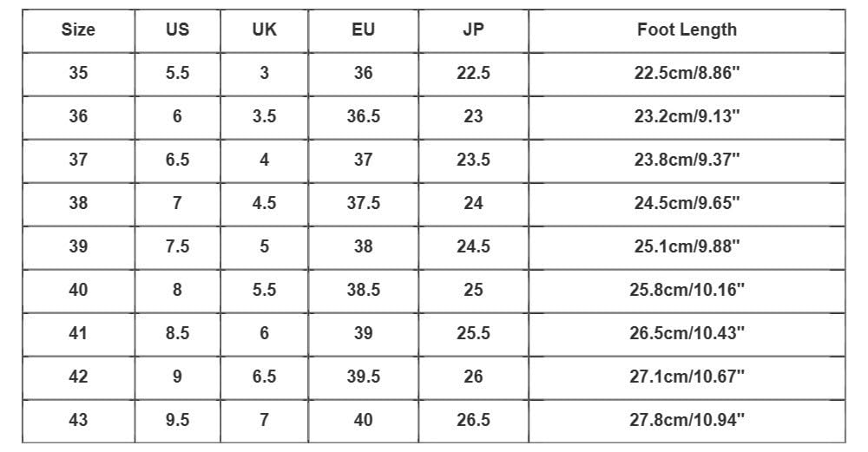Select the 22.5cm/8.86" foot length cell
Screen dimensions: 868x452
687,73
